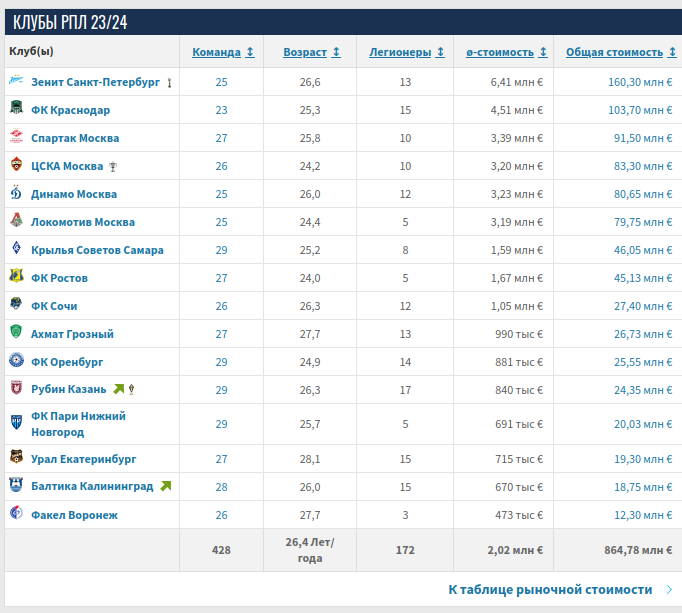This screenshot has width=682, height=613.
Task: Select average age 28,1 for Урал
Action: point(310,459)
